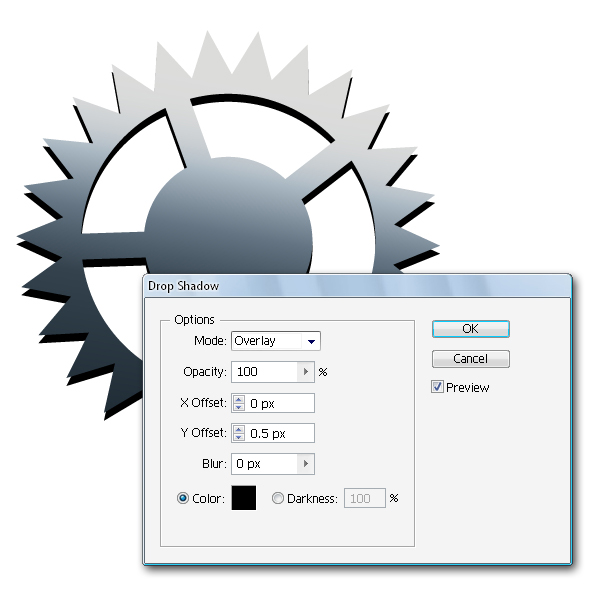Click the X Offset stepper up arrow

tap(239, 399)
